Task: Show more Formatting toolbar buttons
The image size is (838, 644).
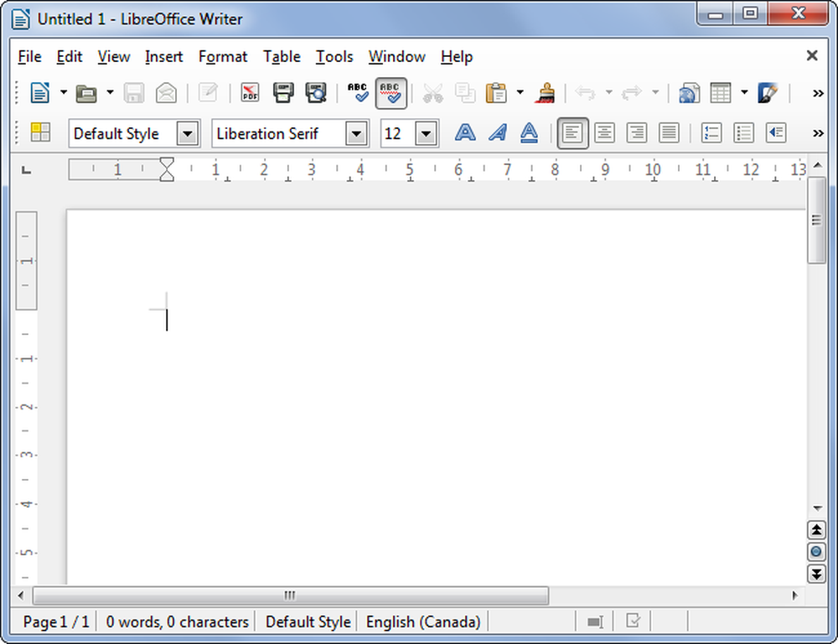Action: (x=818, y=133)
